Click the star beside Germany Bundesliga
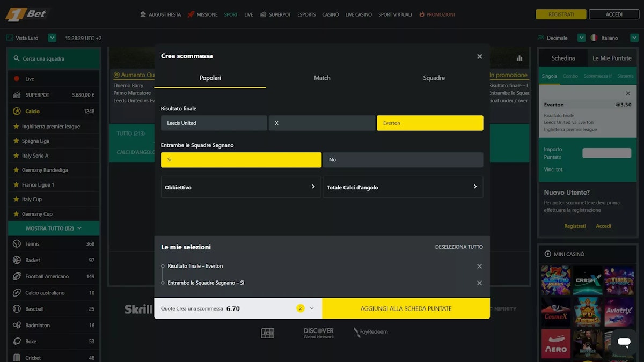This screenshot has width=644, height=362. click(16, 170)
